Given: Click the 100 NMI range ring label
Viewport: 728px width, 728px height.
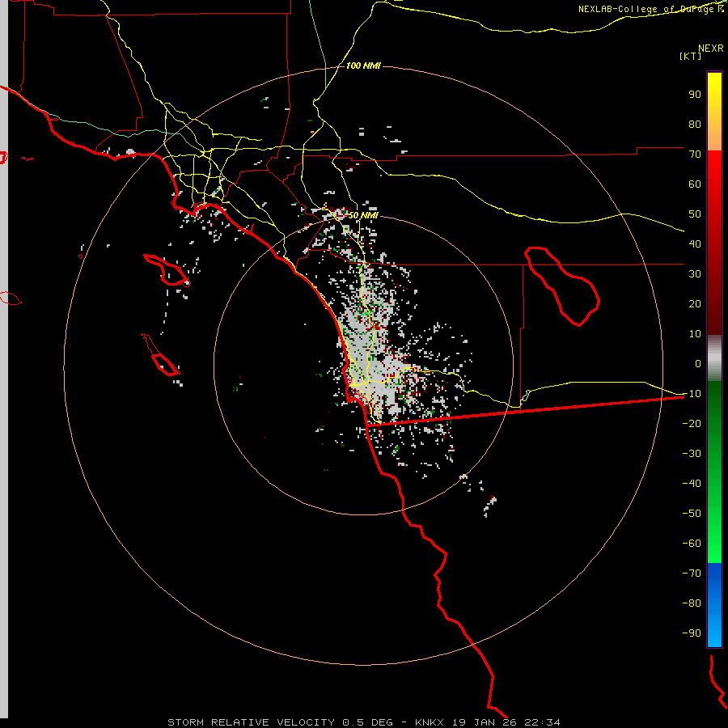Looking at the screenshot, I should 363,66.
